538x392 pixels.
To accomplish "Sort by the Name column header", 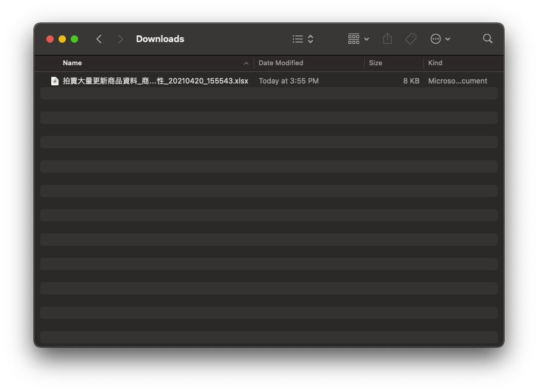I will pyautogui.click(x=72, y=63).
